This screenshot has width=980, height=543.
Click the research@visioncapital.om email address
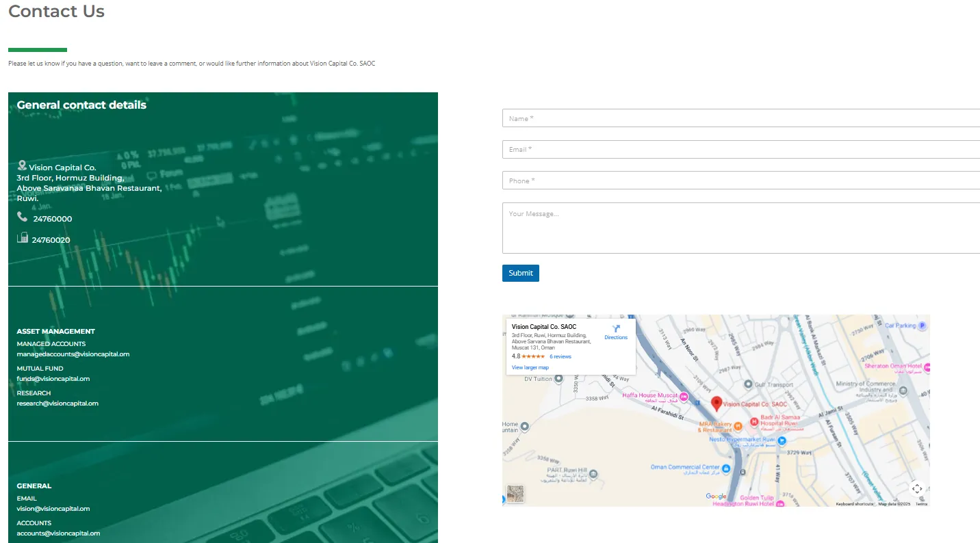coord(57,403)
